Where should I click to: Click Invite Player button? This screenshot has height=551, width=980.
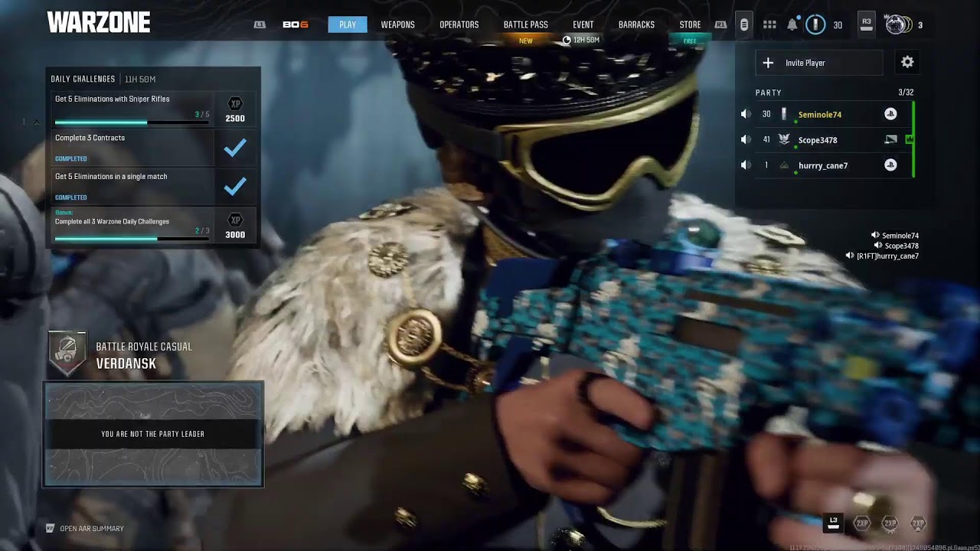click(x=819, y=63)
